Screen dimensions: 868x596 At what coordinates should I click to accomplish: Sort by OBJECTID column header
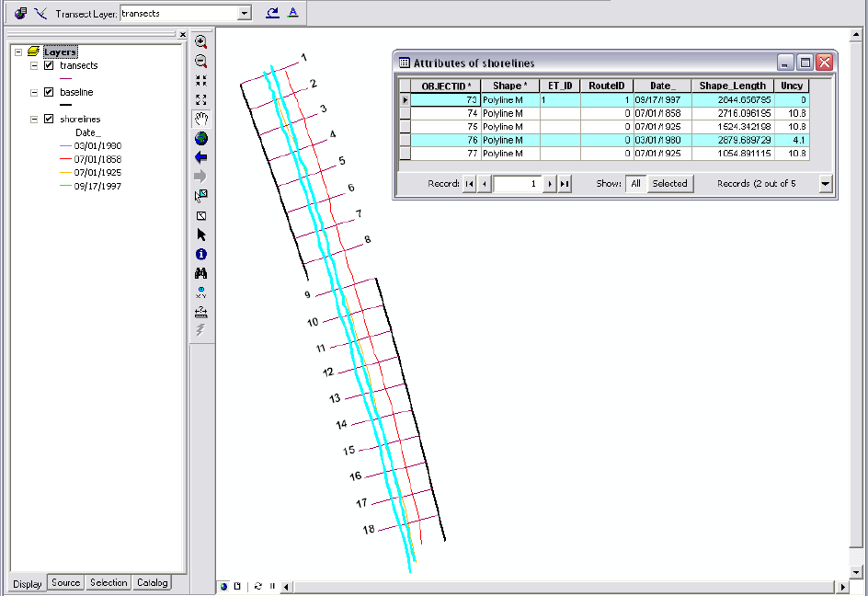click(446, 86)
